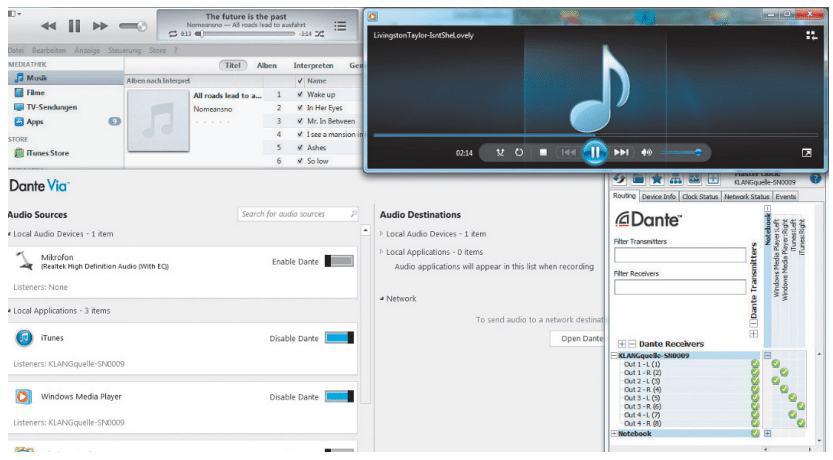Open the iTunes Up Next list icon
The width and height of the screenshot is (833, 460).
[x=341, y=26]
